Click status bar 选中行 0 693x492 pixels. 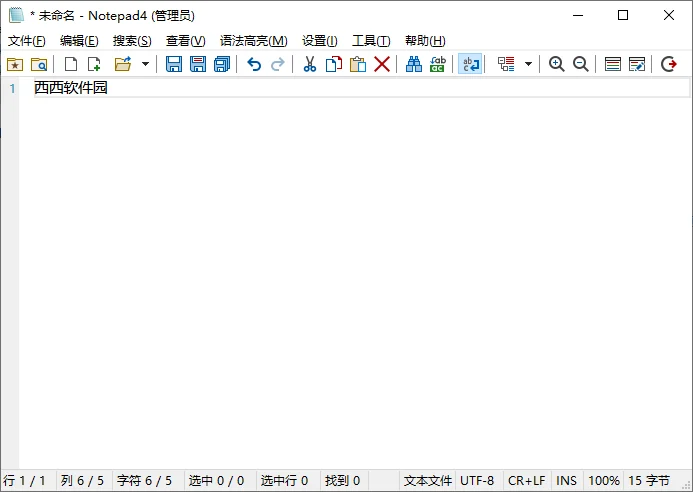(284, 481)
